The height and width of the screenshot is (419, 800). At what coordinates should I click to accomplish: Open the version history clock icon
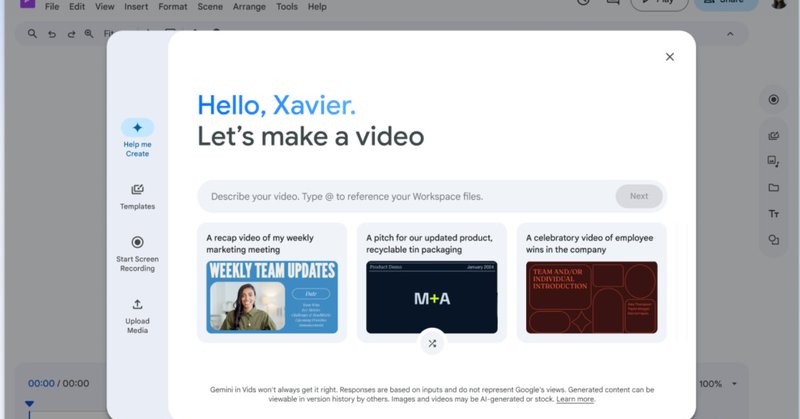[584, 2]
